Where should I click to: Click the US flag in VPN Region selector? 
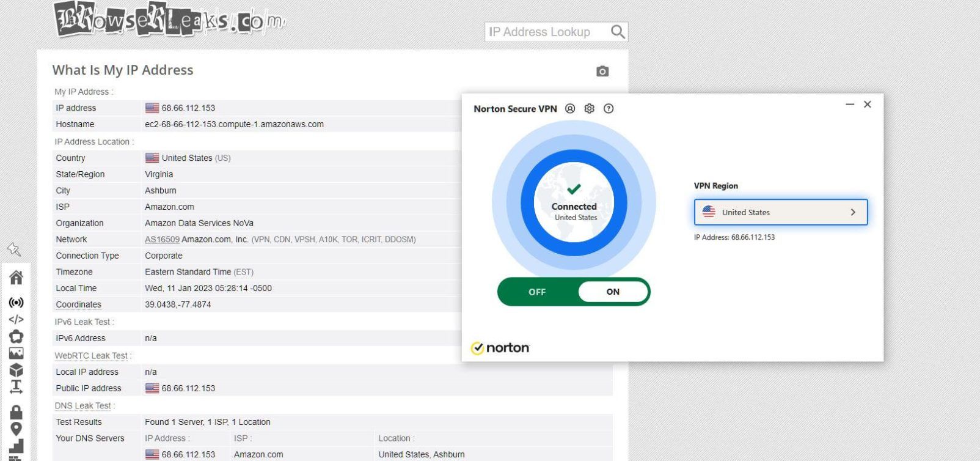pos(709,212)
